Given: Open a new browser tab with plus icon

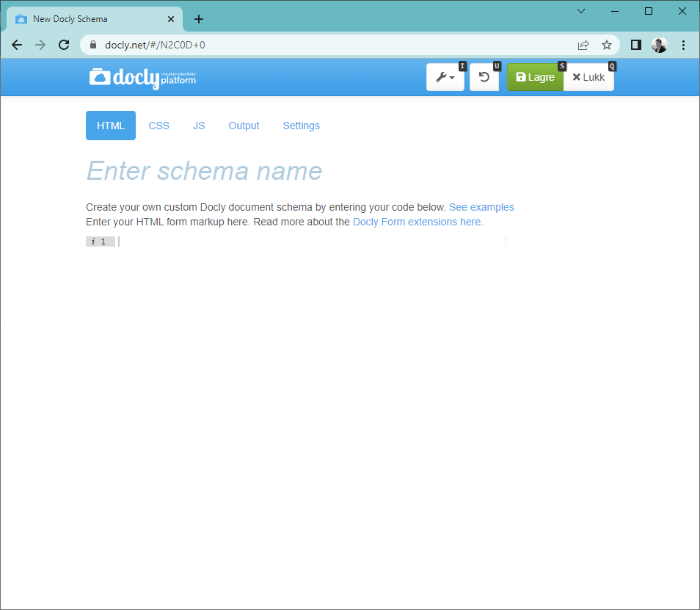Looking at the screenshot, I should [199, 19].
